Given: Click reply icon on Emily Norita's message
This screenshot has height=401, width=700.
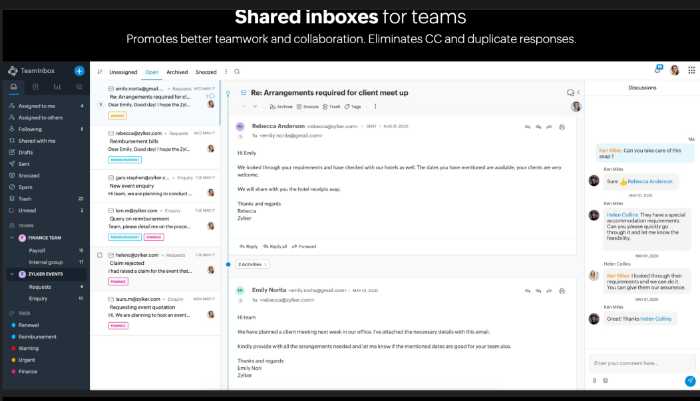Looking at the screenshot, I should 528,291.
